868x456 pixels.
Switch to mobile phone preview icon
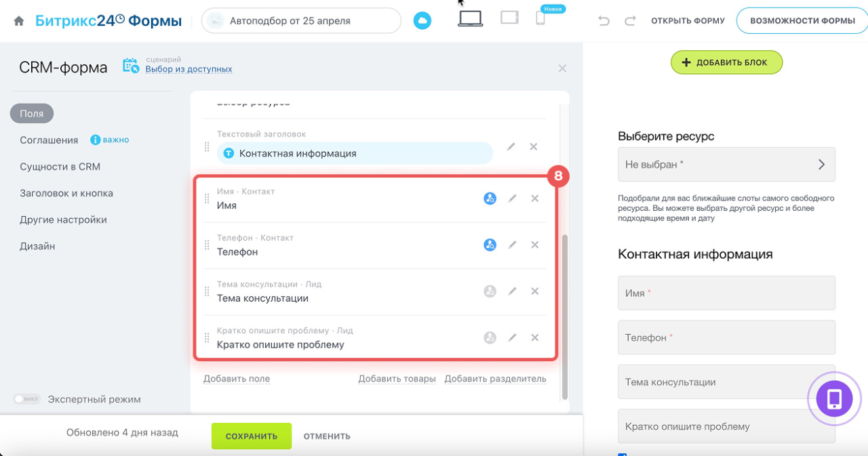pos(540,19)
